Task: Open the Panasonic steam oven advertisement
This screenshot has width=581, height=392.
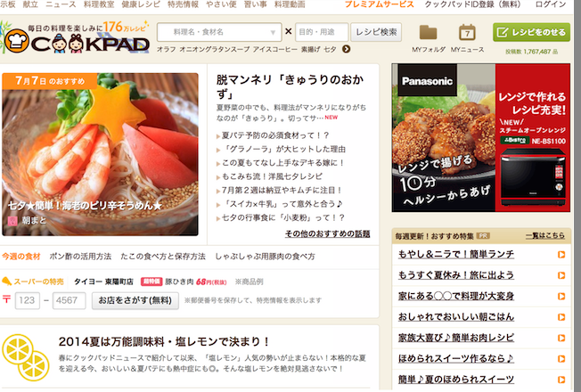Action: [x=481, y=138]
